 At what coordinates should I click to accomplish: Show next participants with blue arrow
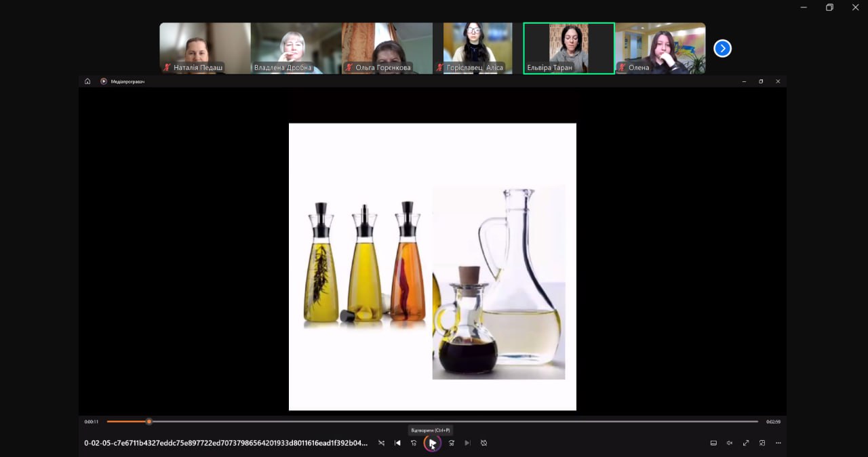(x=723, y=48)
